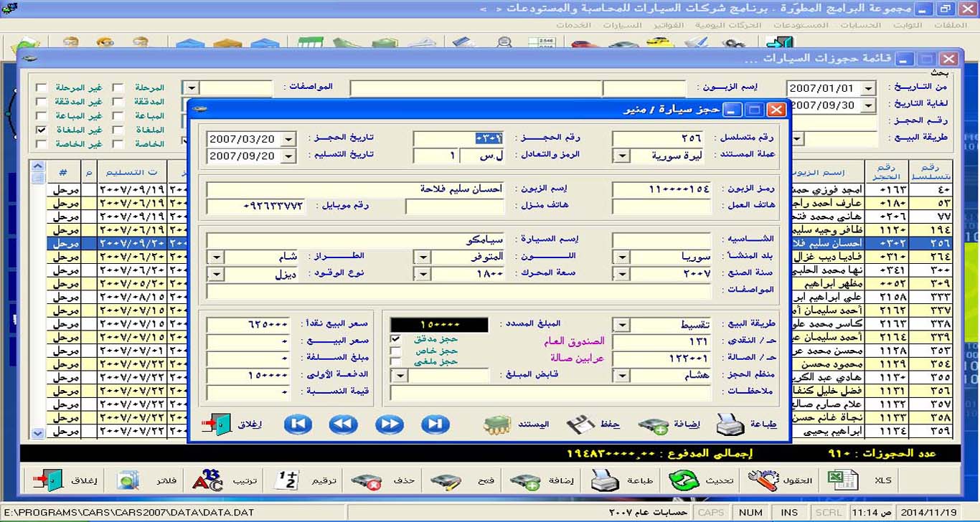Tick the حجز ملغى checkbox

395,362
